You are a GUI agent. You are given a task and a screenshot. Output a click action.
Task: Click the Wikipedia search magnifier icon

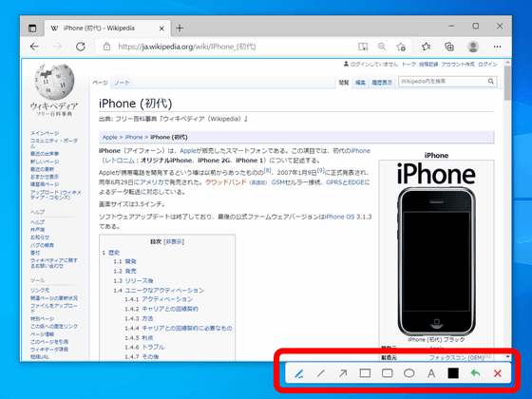point(491,81)
